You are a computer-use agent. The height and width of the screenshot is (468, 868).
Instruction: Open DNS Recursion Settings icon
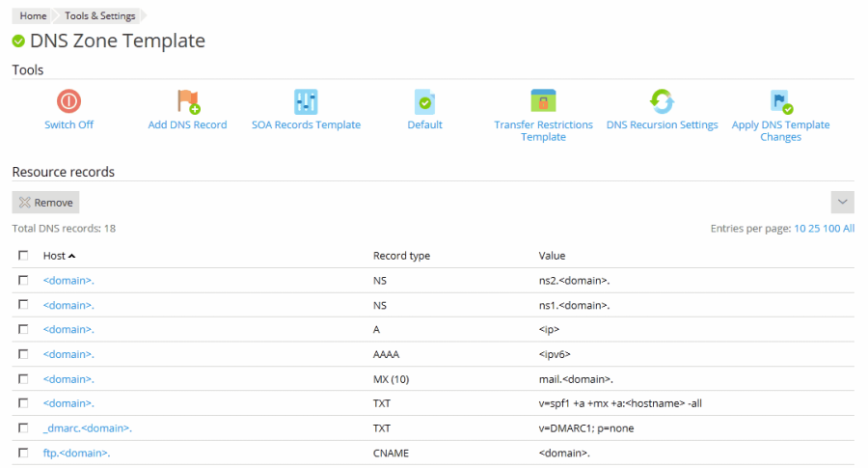(x=662, y=101)
